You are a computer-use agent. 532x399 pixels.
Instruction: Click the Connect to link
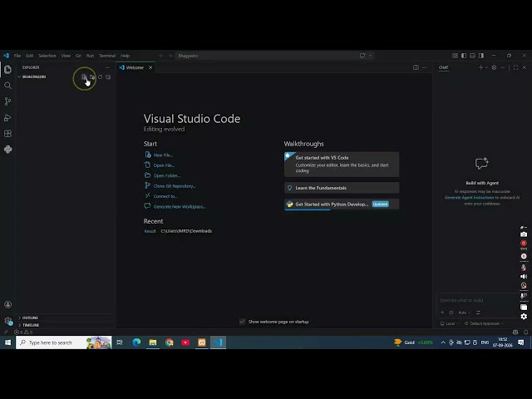coord(165,196)
